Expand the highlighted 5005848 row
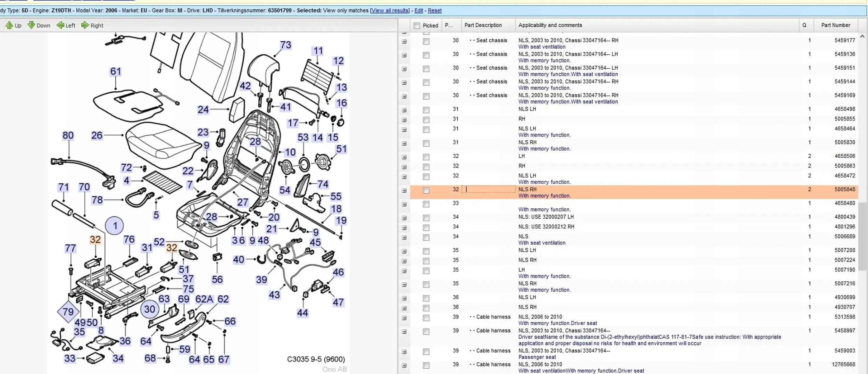This screenshot has width=868, height=374. 404,191
